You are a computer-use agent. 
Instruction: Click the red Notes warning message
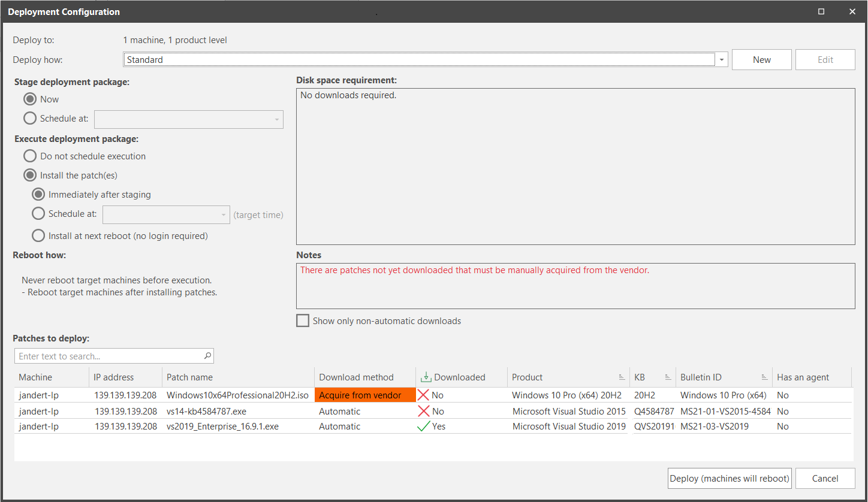(475, 270)
